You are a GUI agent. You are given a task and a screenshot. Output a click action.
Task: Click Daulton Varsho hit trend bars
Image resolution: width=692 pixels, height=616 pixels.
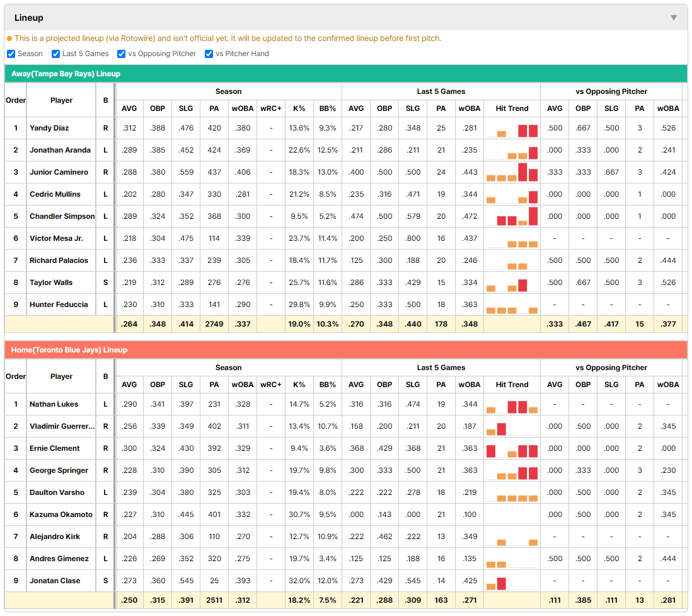(x=512, y=493)
